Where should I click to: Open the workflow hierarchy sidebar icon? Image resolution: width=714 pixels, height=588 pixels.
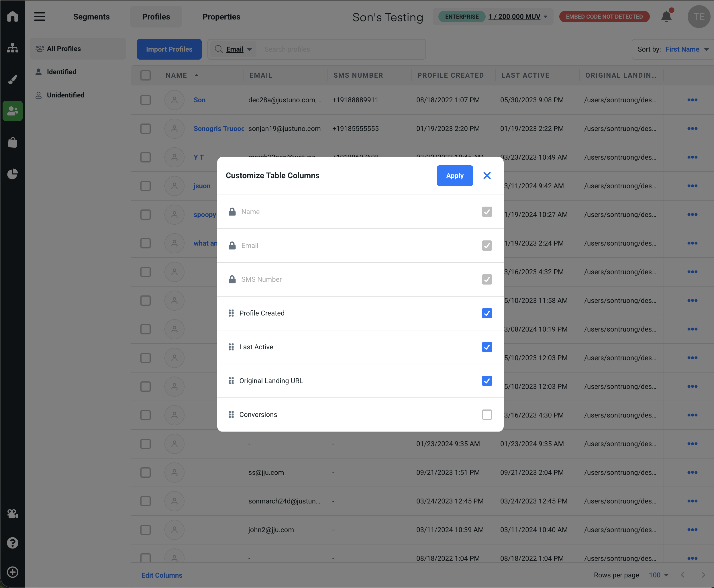13,48
